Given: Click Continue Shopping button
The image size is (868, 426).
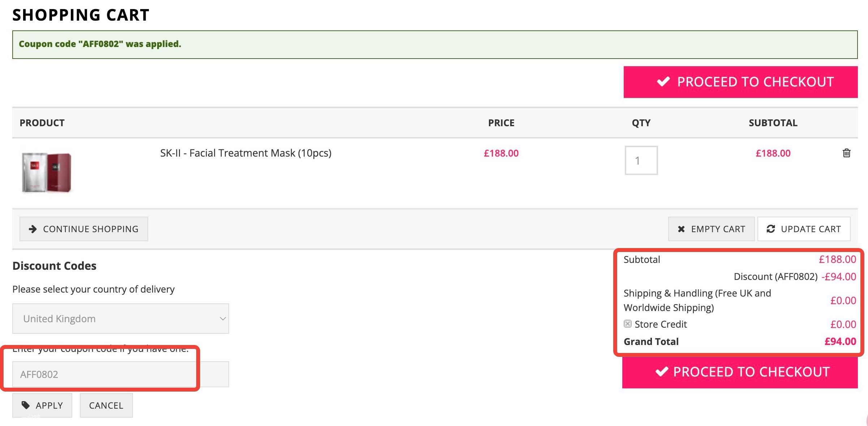Looking at the screenshot, I should point(84,229).
